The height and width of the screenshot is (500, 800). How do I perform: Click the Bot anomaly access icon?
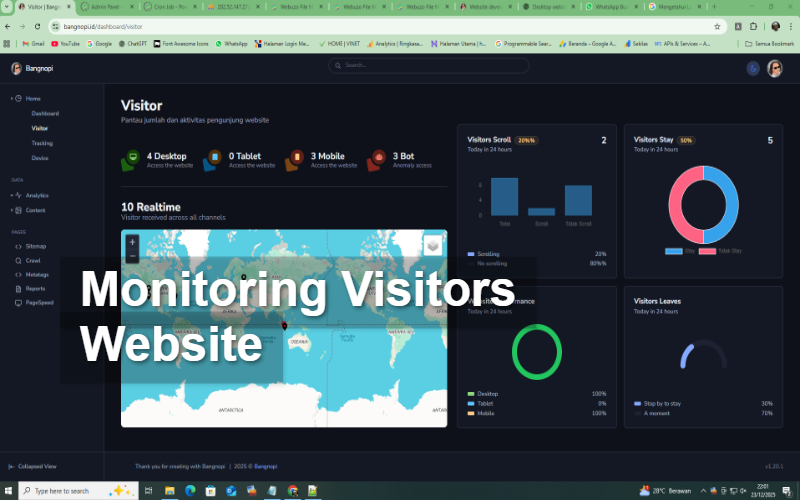pos(377,160)
